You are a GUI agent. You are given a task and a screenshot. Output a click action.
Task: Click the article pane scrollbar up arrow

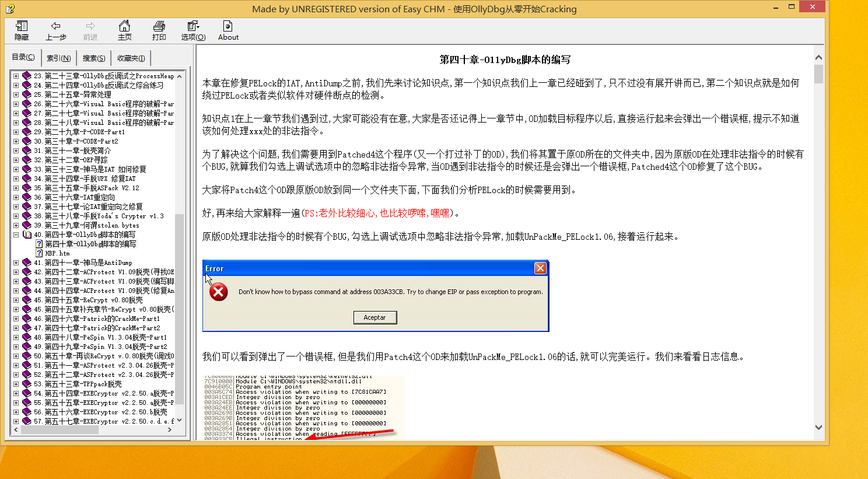point(818,57)
